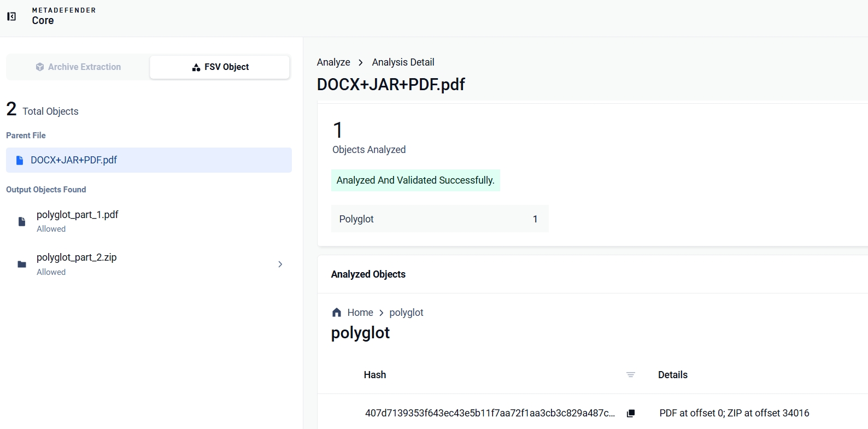Collapse the sidebar using the panel icon
The height and width of the screenshot is (429, 868).
tap(11, 16)
